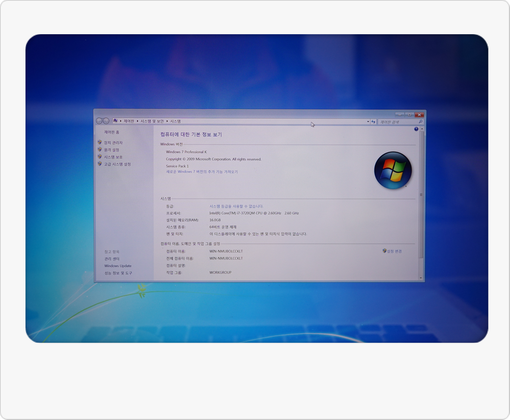Image resolution: width=510 pixels, height=420 pixels.
Task: Open 고급 시스템 설정 link
Action: click(x=117, y=164)
